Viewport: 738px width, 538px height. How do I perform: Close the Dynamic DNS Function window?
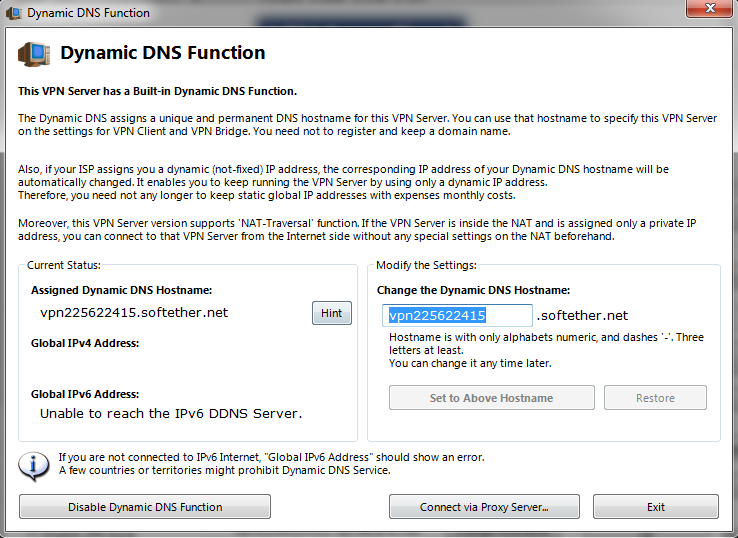point(710,8)
